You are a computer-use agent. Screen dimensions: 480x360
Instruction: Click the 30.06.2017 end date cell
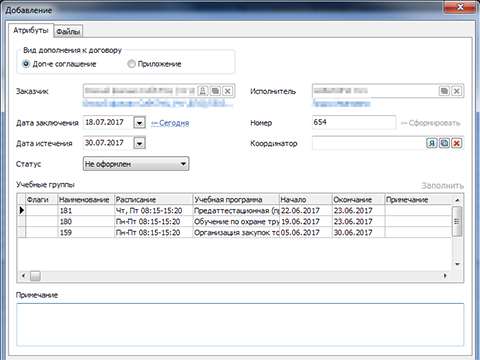click(x=358, y=232)
